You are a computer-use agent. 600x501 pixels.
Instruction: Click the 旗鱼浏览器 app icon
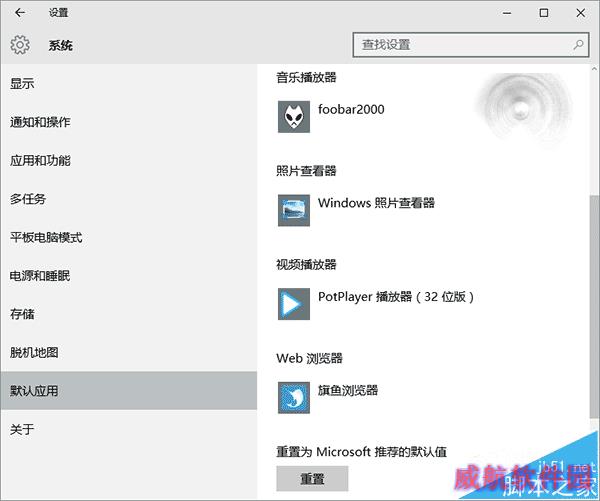[x=294, y=398]
